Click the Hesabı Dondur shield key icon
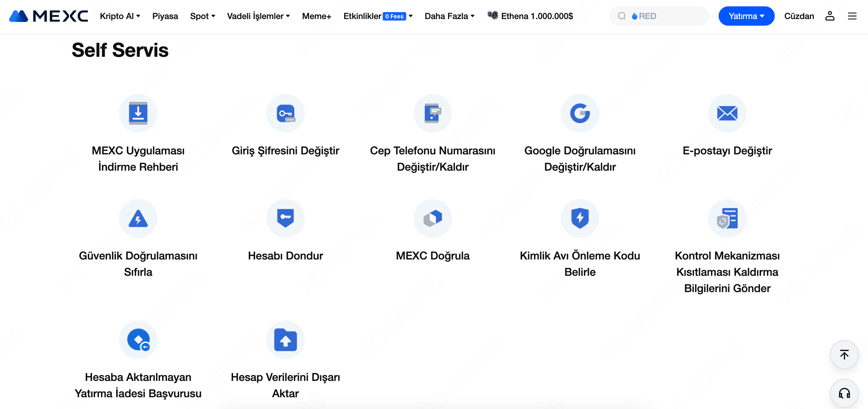Screen dimensions: 868x409 [286, 218]
